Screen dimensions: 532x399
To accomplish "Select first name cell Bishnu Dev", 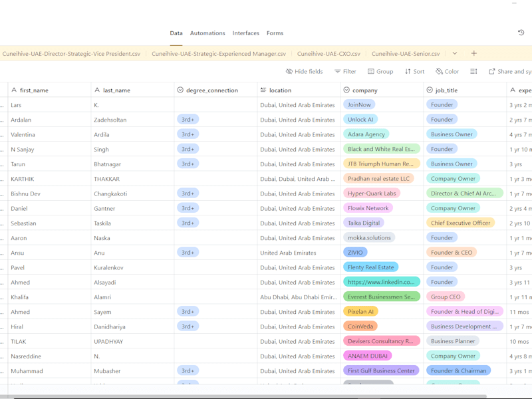I will coord(49,194).
